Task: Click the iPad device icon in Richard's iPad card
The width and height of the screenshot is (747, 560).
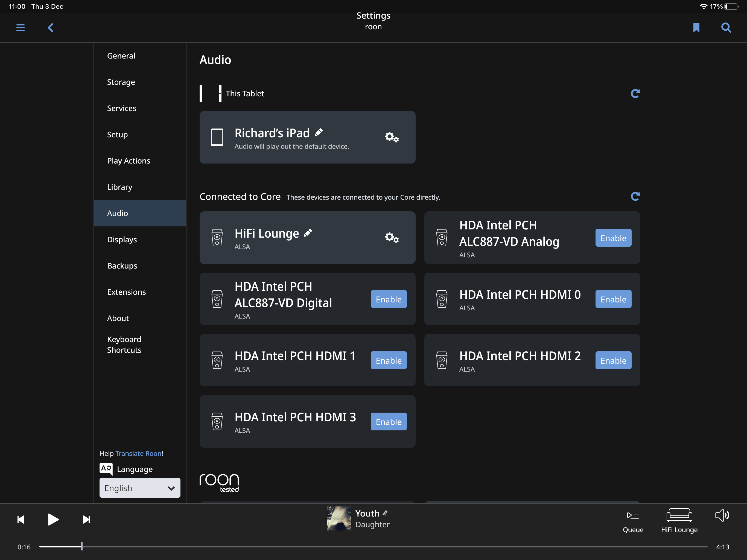Action: [x=217, y=137]
